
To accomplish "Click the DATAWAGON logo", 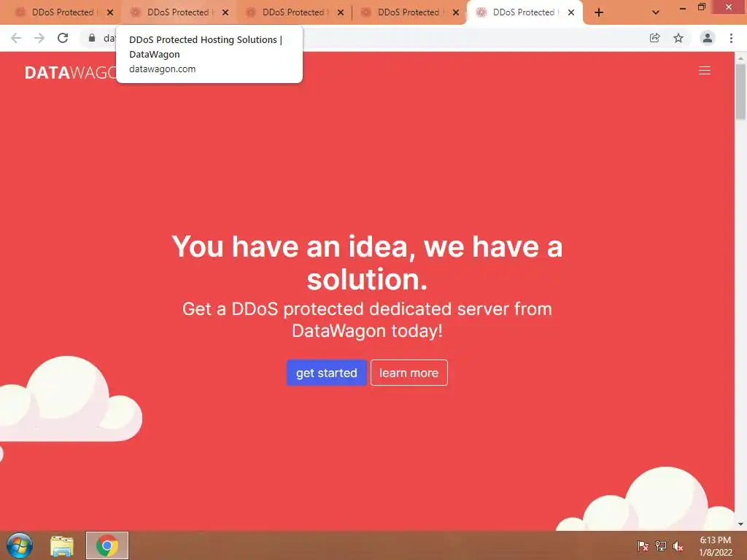I will click(71, 72).
